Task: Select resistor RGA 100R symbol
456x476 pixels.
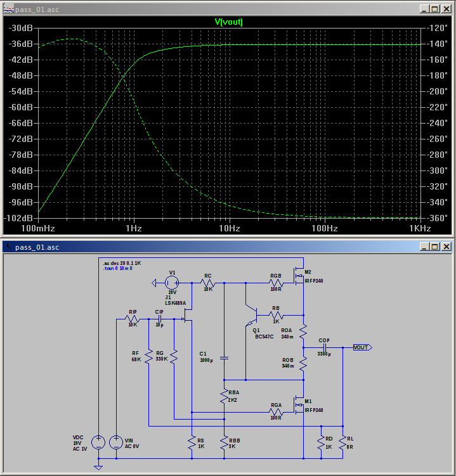Action: click(276, 412)
